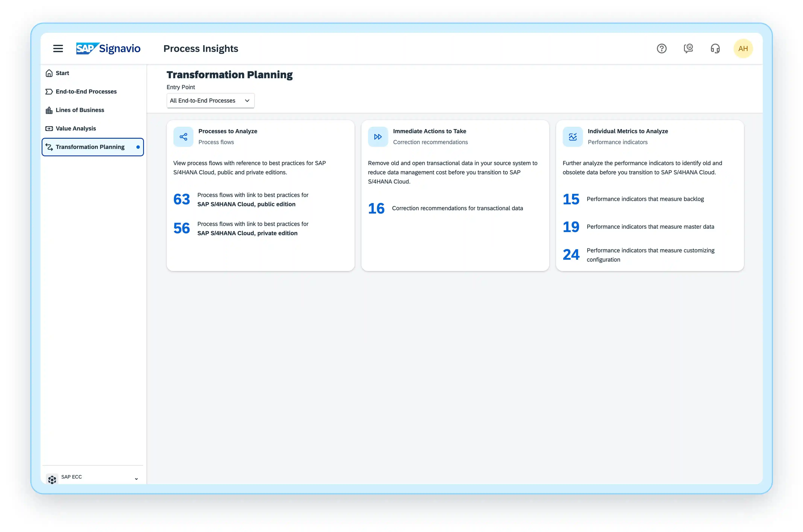Viewport: 803px width, 532px height.
Task: Click the Performance indicators subtitle
Action: pyautogui.click(x=617, y=142)
